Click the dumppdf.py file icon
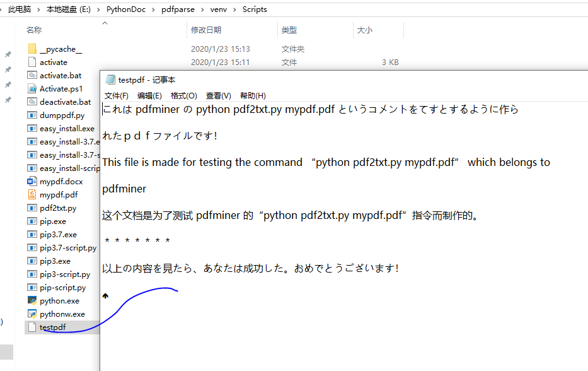The height and width of the screenshot is (371, 588). pos(32,115)
